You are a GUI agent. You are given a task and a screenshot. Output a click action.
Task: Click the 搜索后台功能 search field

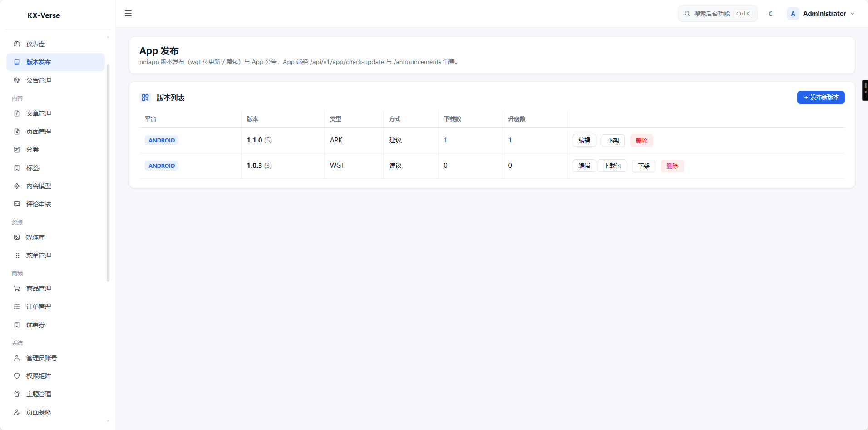tap(717, 14)
